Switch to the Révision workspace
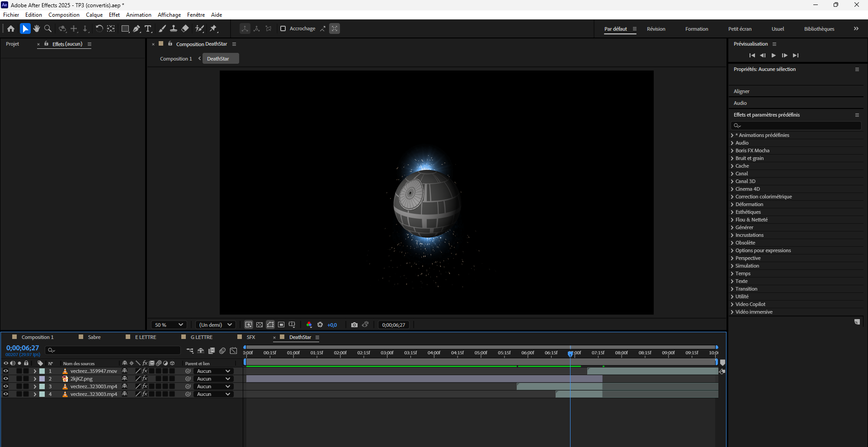This screenshot has width=868, height=447. 656,29
